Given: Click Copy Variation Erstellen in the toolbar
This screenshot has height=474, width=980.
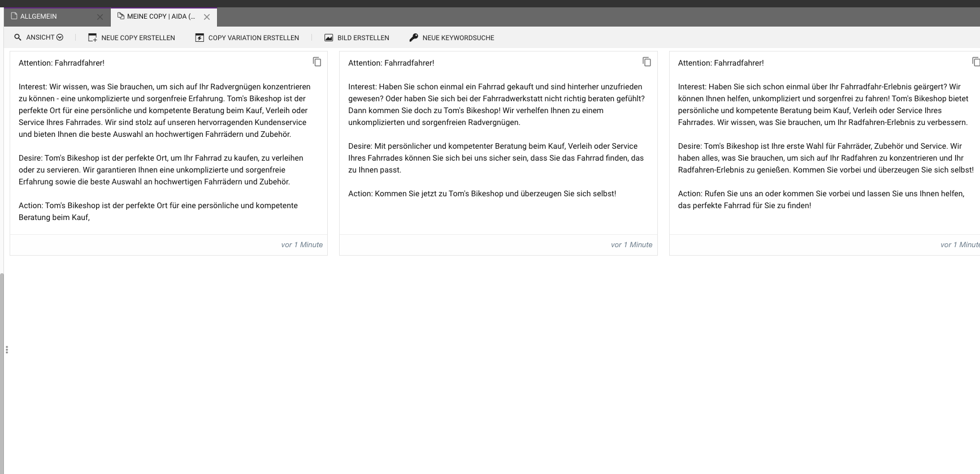Looking at the screenshot, I should (247, 38).
